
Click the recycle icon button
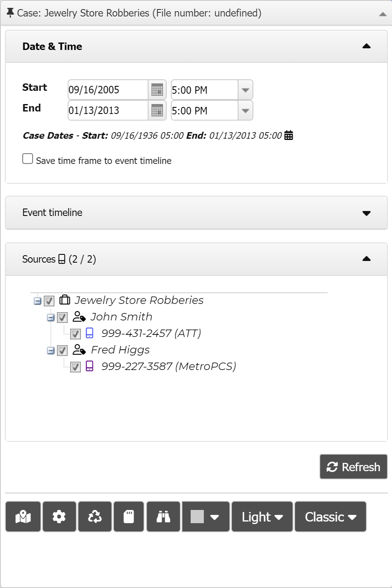(95, 517)
